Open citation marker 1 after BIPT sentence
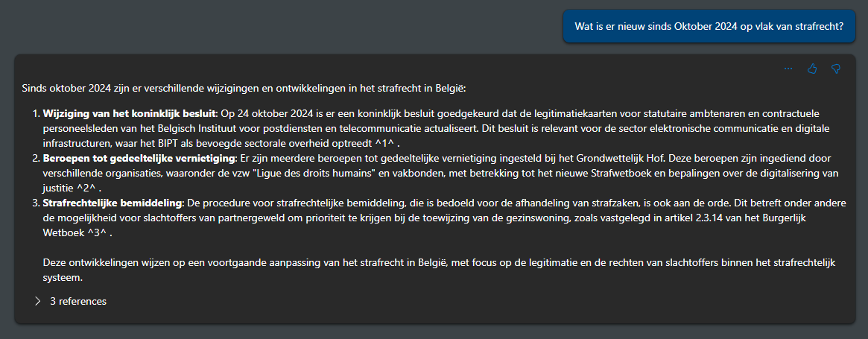Image resolution: width=868 pixels, height=339 pixels. coord(382,141)
